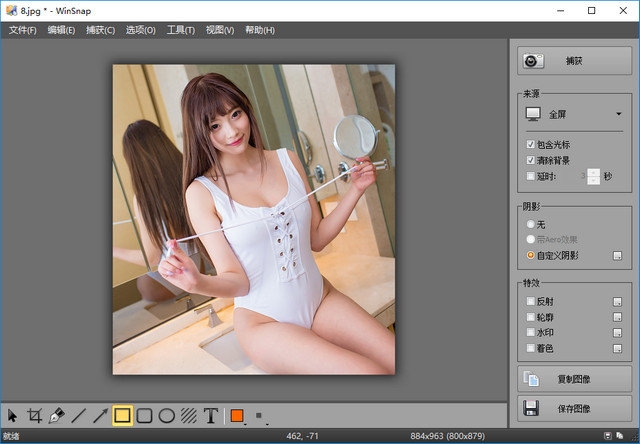The image size is (640, 444).
Task: Toggle the 清除背景 checkbox
Action: (x=531, y=160)
